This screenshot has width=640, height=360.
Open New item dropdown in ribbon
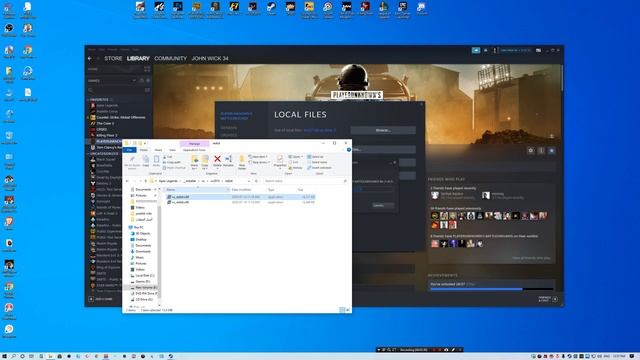tap(258, 157)
